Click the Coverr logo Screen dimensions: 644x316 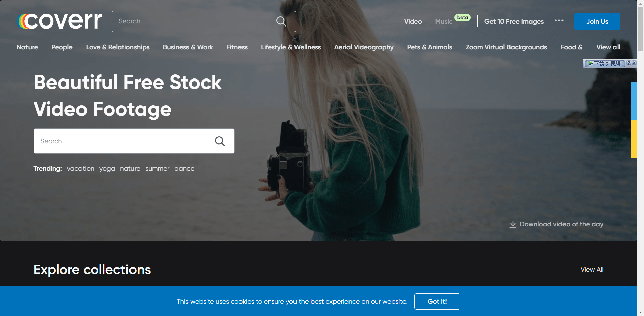click(59, 21)
